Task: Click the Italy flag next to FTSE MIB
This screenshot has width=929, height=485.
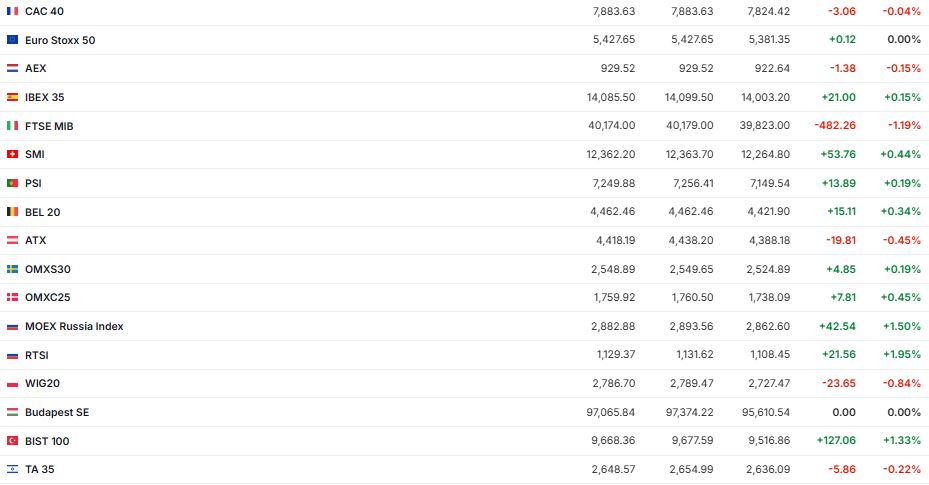Action: (12, 126)
